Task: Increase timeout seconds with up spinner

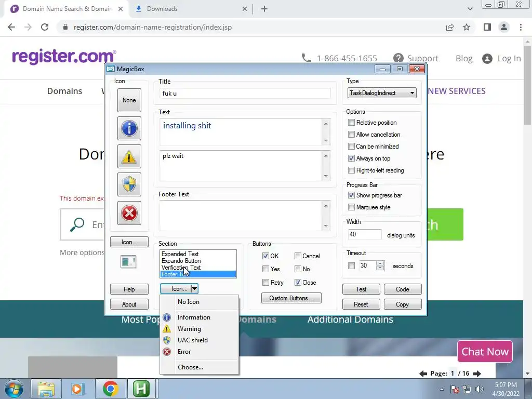Action: click(380, 263)
